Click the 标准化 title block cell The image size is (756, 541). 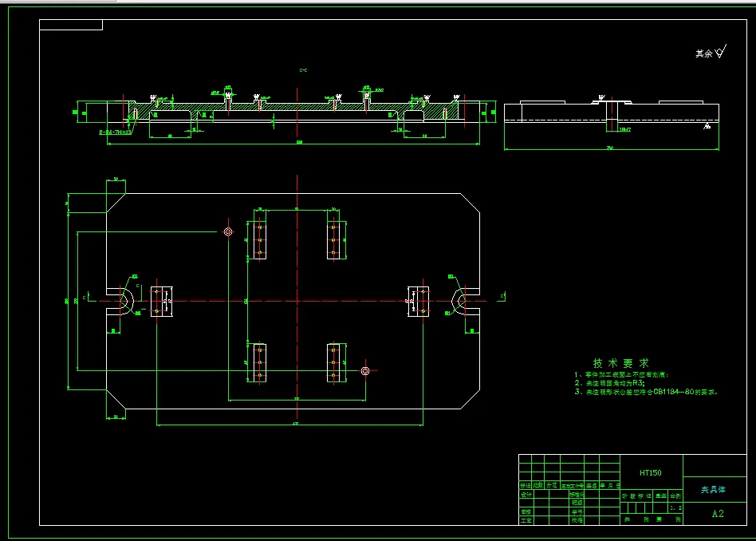click(x=577, y=495)
